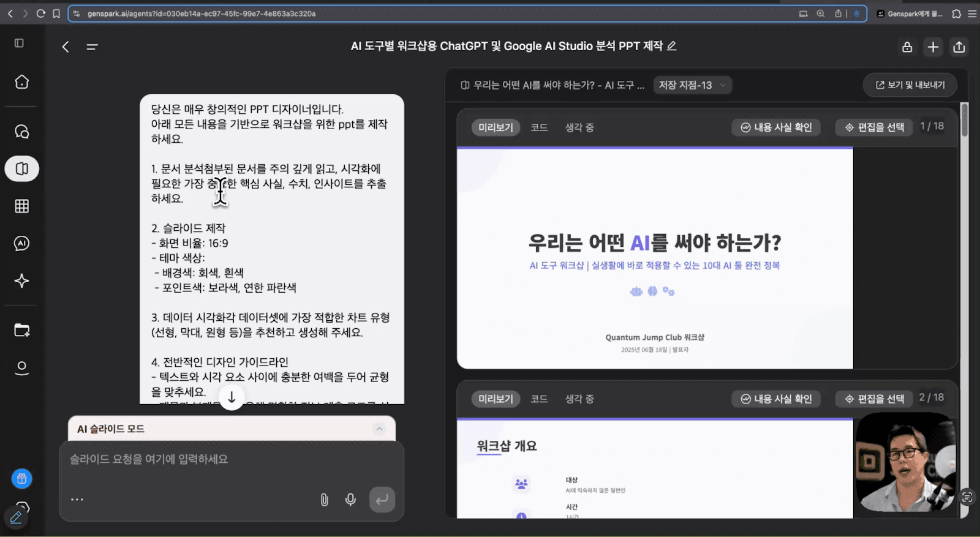This screenshot has width=980, height=537.
Task: Open the user profile icon in sidebar
Action: [22, 368]
